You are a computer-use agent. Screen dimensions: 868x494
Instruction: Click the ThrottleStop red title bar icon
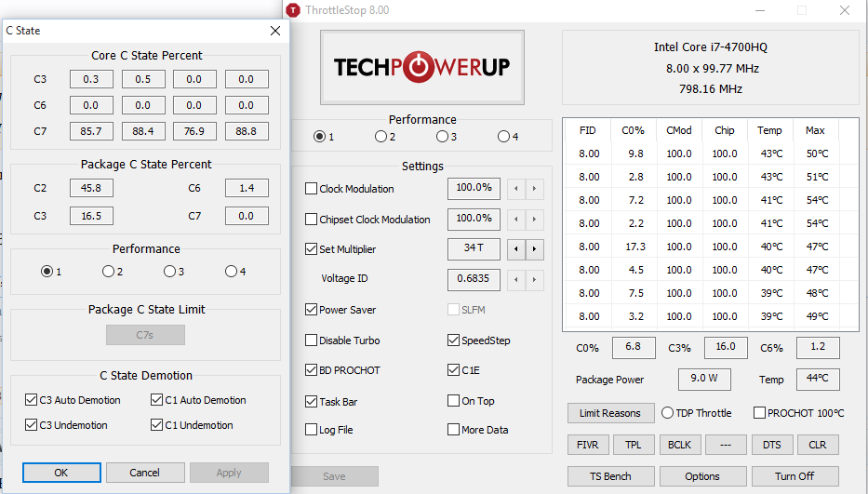point(293,10)
